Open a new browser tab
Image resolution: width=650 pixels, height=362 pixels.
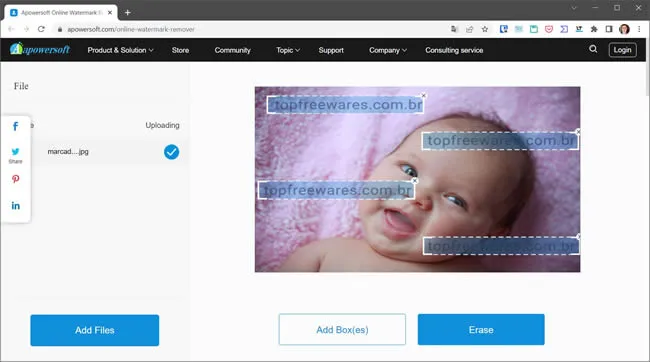click(128, 12)
